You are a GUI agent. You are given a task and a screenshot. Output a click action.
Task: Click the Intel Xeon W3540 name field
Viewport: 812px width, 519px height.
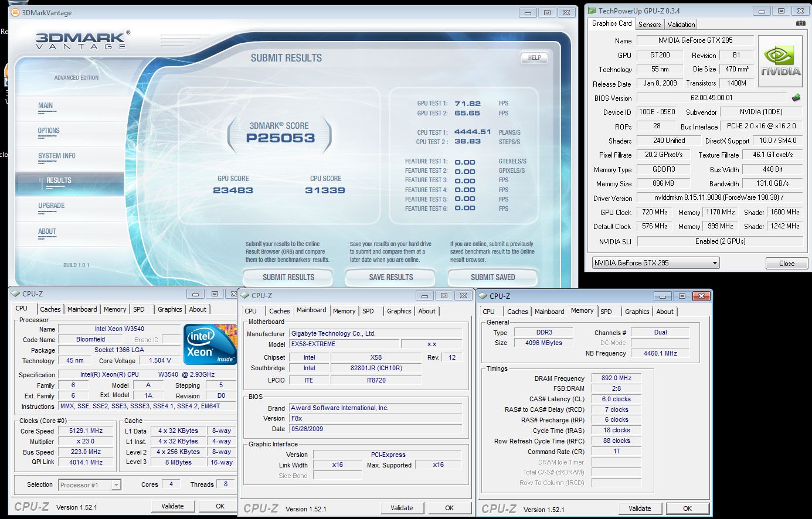pos(120,329)
